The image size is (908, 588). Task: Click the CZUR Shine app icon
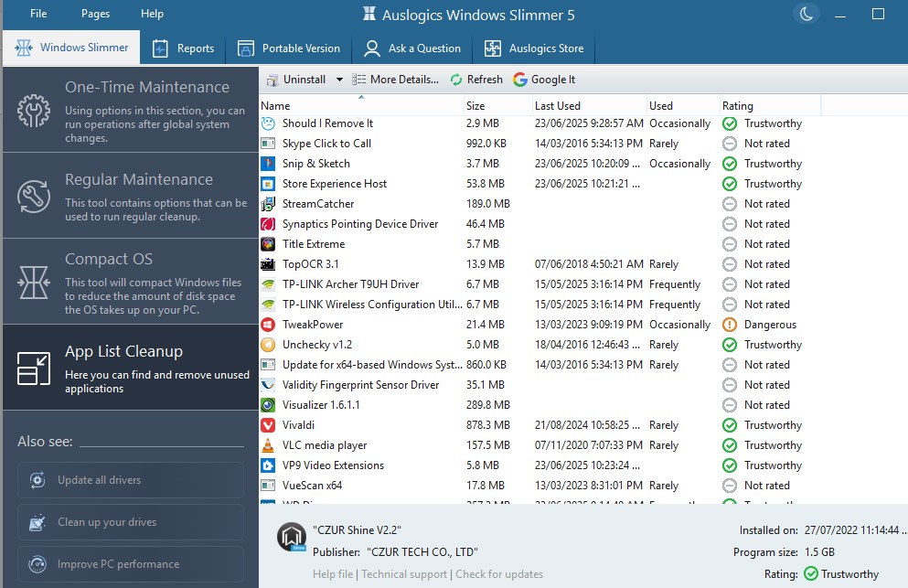(x=291, y=539)
